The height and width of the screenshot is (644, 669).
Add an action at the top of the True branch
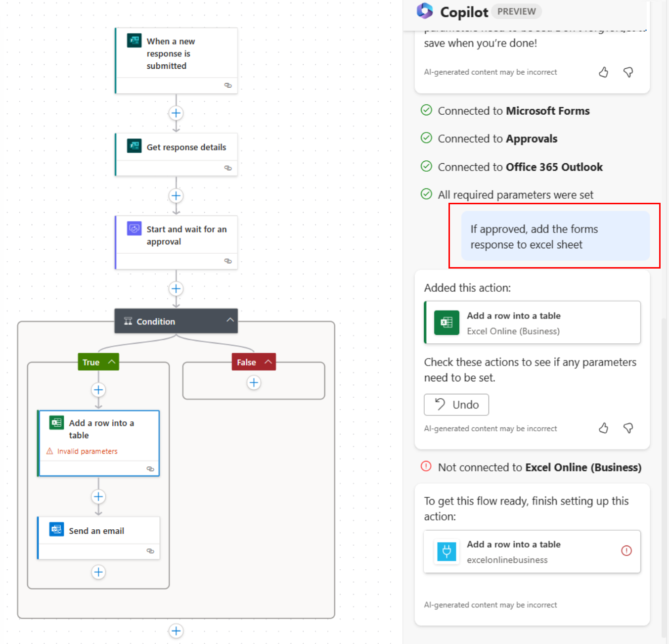(x=98, y=390)
